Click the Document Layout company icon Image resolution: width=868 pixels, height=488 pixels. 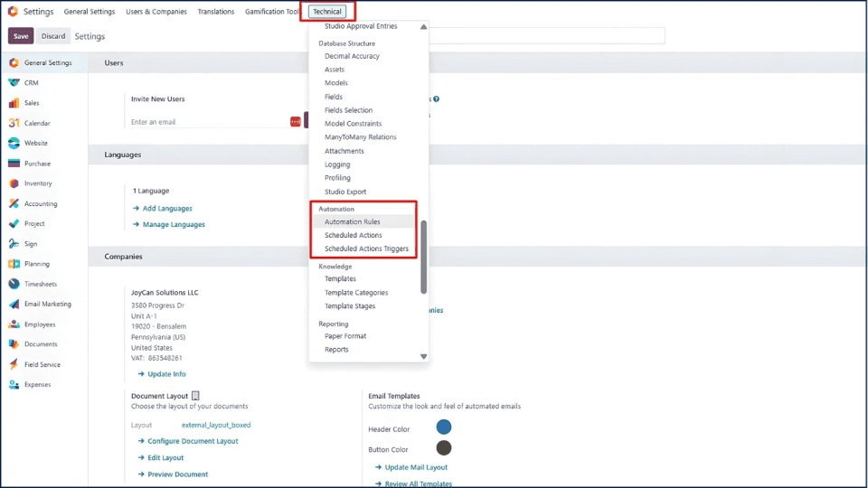click(x=195, y=396)
